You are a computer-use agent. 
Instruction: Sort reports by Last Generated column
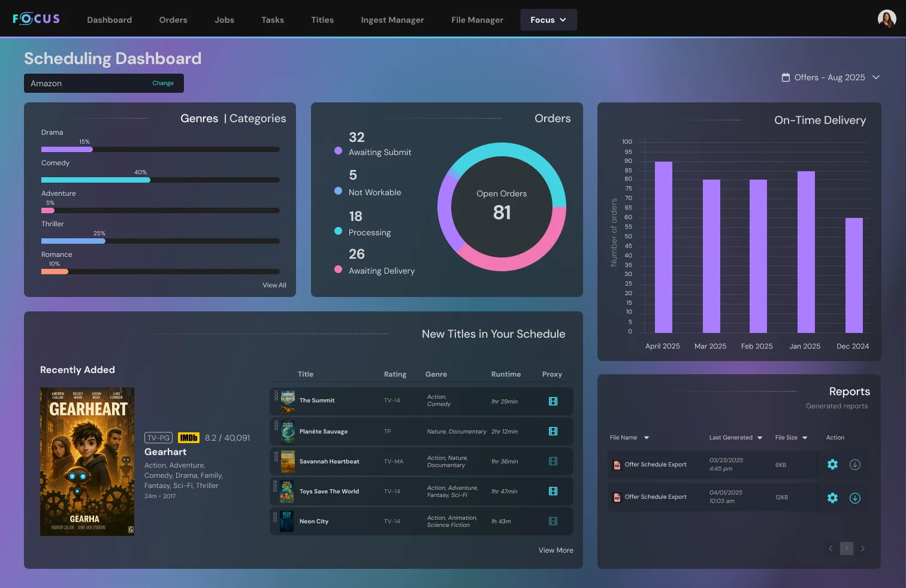point(735,438)
